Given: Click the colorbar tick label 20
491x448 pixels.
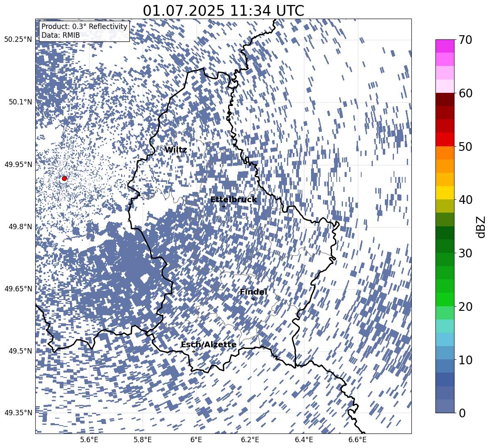Looking at the screenshot, I should pos(466,306).
